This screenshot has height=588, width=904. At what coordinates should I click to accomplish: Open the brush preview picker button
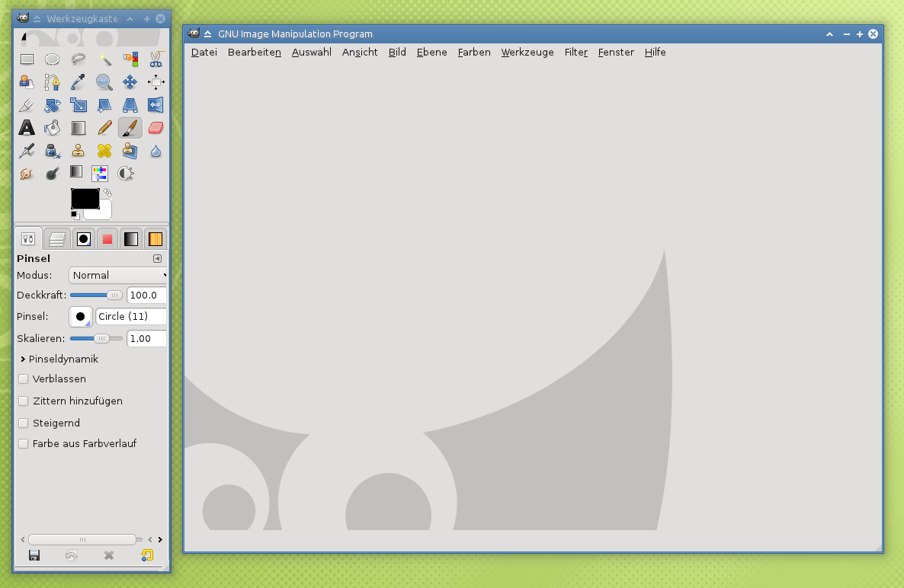click(x=81, y=316)
